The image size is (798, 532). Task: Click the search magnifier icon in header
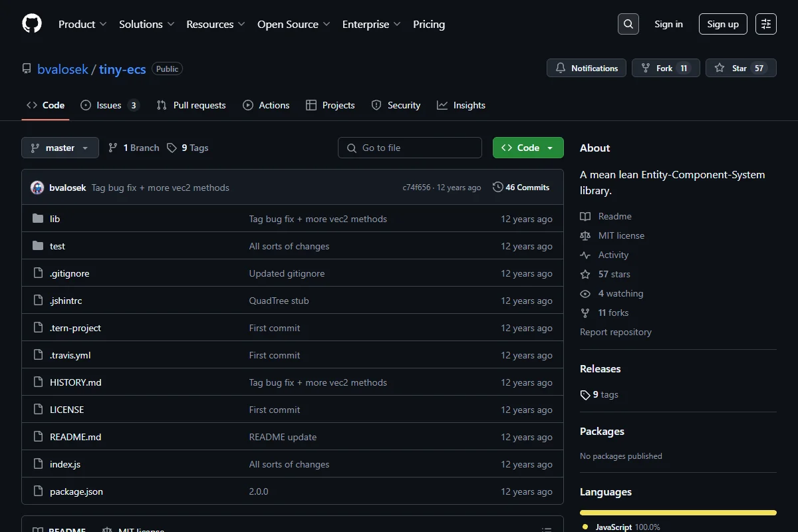click(628, 24)
